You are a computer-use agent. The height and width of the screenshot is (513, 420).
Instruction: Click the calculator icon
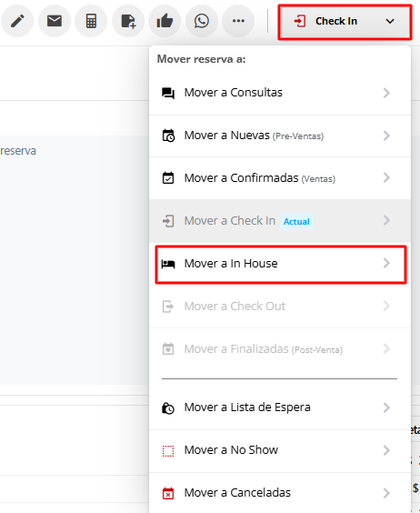(91, 21)
